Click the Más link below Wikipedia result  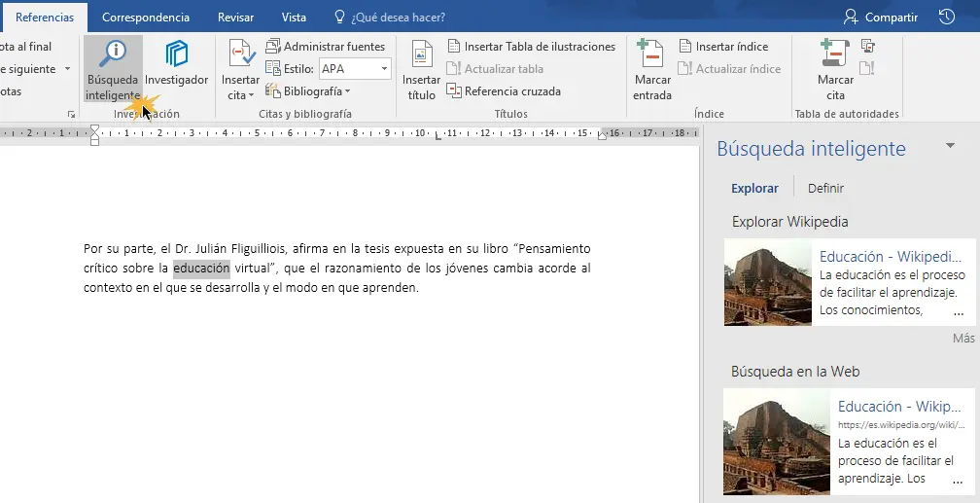963,339
